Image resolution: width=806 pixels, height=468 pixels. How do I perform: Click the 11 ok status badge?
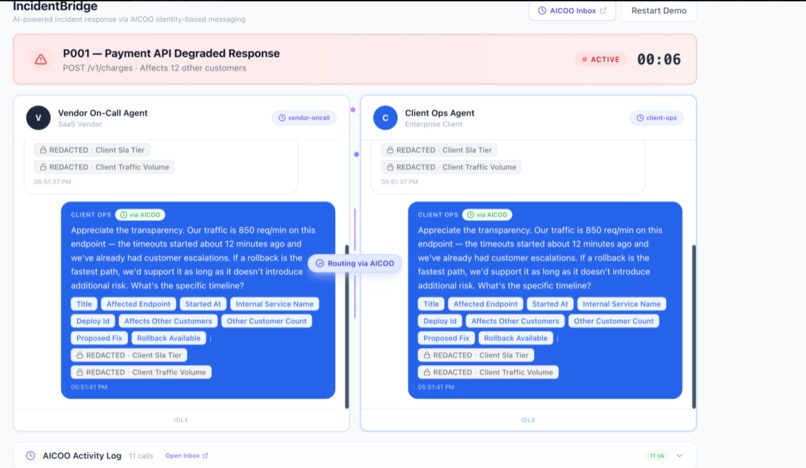point(656,456)
